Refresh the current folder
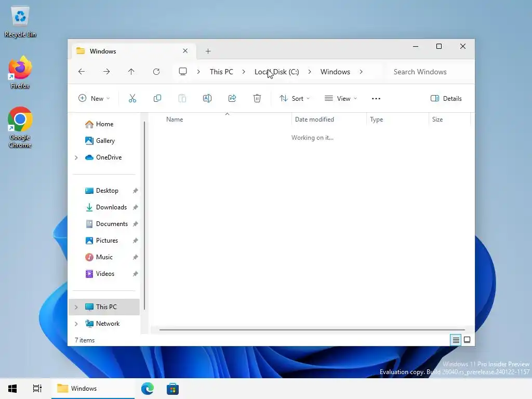The image size is (532, 399). [156, 72]
